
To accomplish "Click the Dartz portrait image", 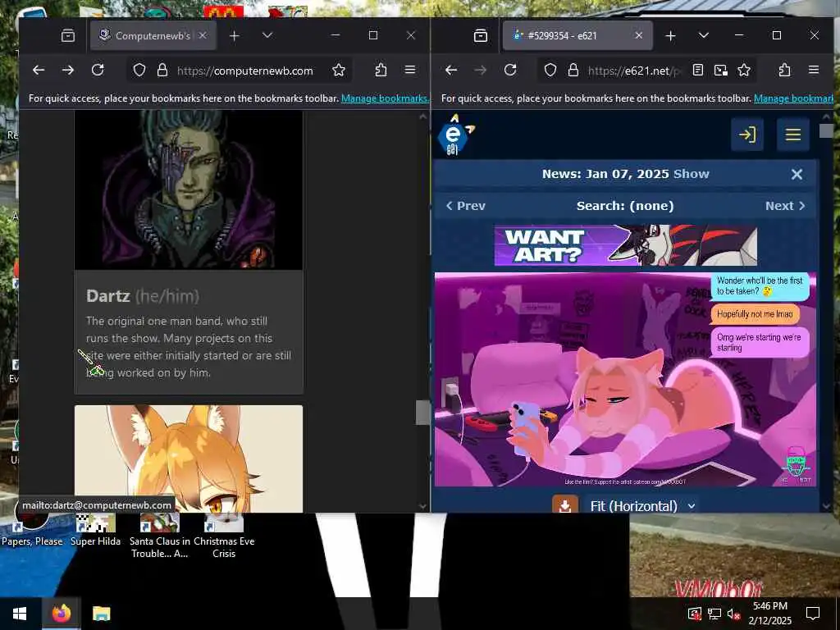I will coord(189,190).
